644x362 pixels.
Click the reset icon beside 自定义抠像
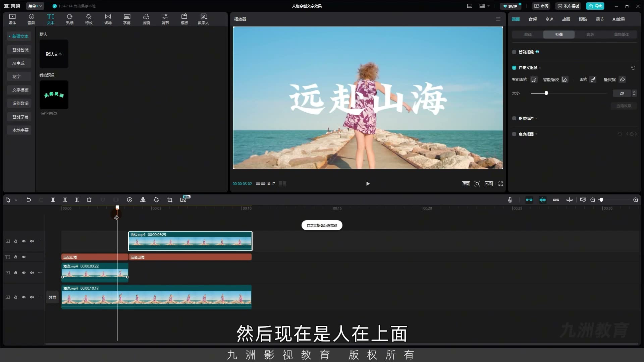click(633, 68)
